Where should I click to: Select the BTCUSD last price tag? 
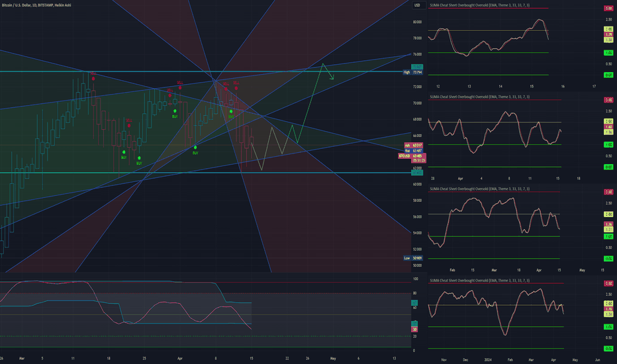tap(411, 156)
